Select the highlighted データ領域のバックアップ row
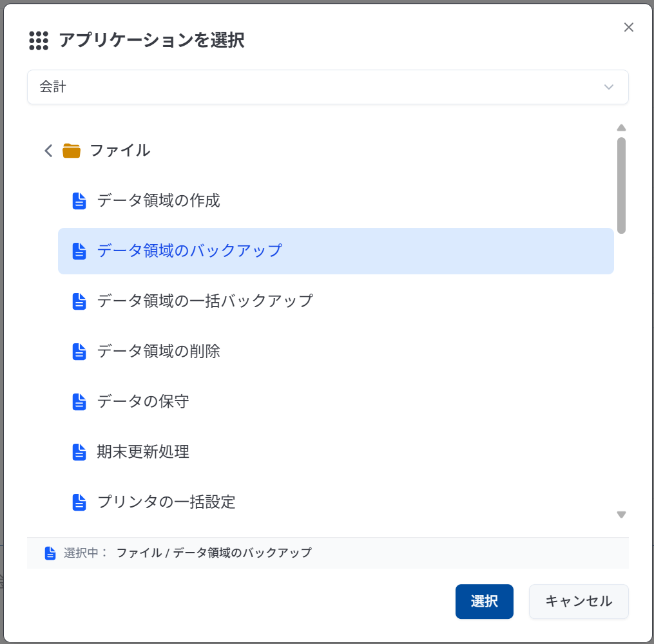The image size is (654, 644). click(336, 251)
